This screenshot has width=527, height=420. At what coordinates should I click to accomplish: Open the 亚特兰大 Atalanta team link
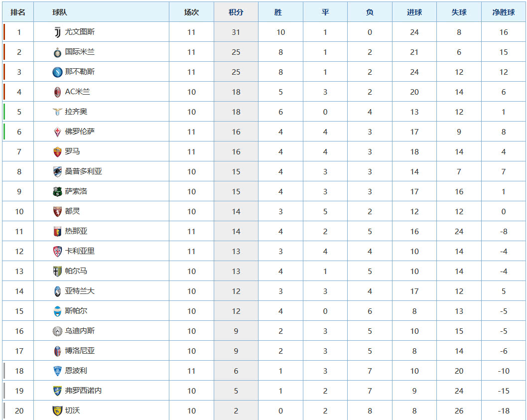[x=80, y=291]
